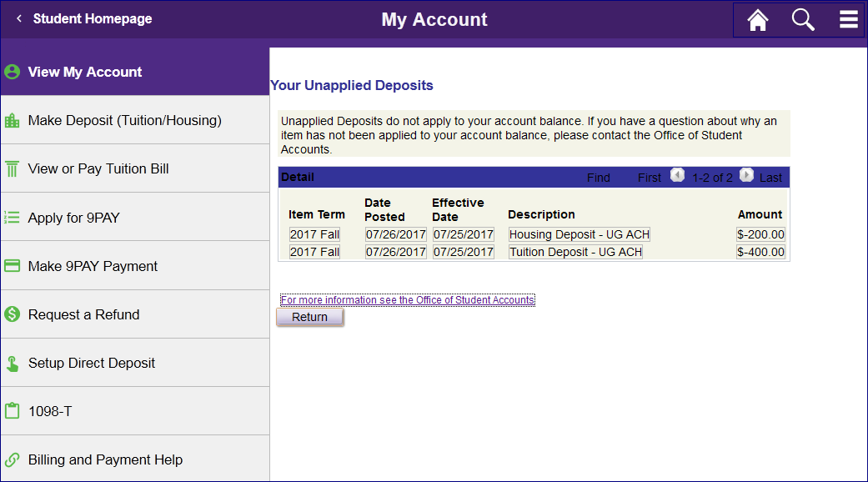This screenshot has height=482, width=868.
Task: Open the search magnifier icon
Action: (x=803, y=20)
